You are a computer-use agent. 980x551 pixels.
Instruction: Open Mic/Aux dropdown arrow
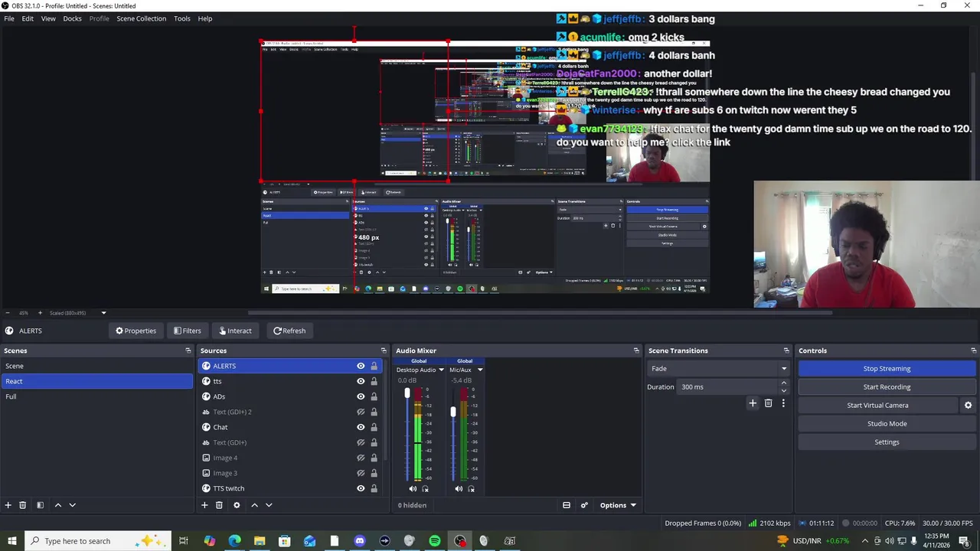pyautogui.click(x=480, y=370)
